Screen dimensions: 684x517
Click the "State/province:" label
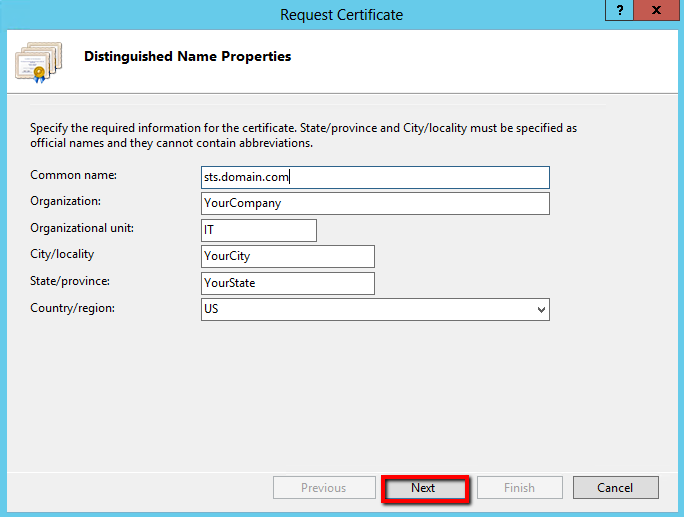(70, 281)
